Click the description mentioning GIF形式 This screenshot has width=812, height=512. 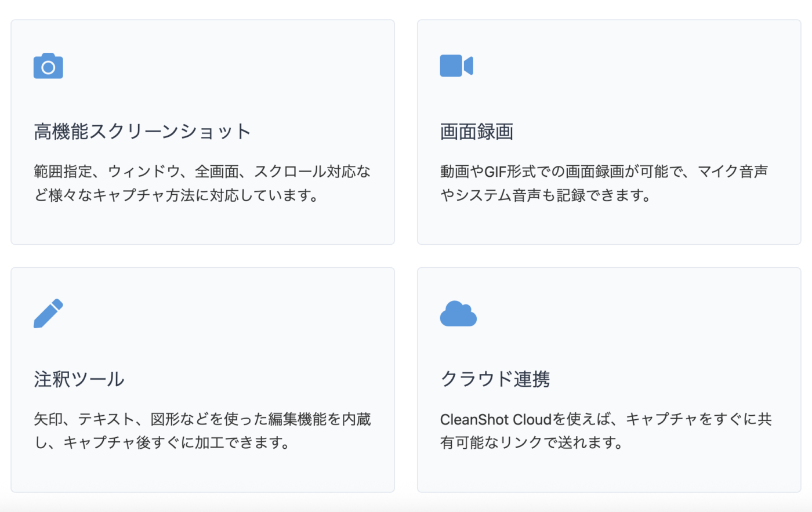604,183
